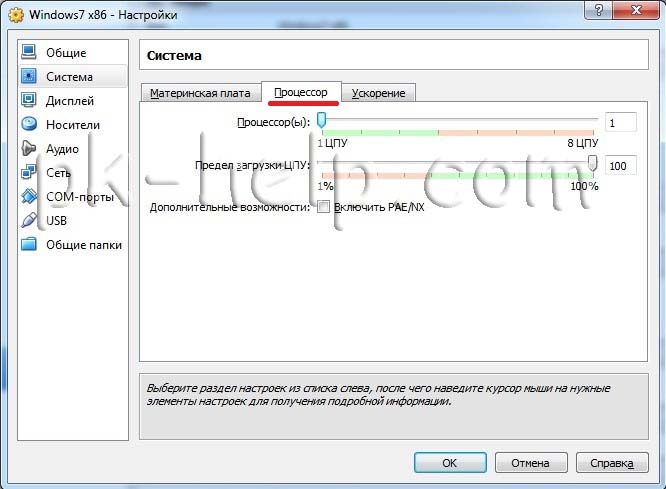The height and width of the screenshot is (489, 666).
Task: Open the Носители section
Action: coord(73,125)
